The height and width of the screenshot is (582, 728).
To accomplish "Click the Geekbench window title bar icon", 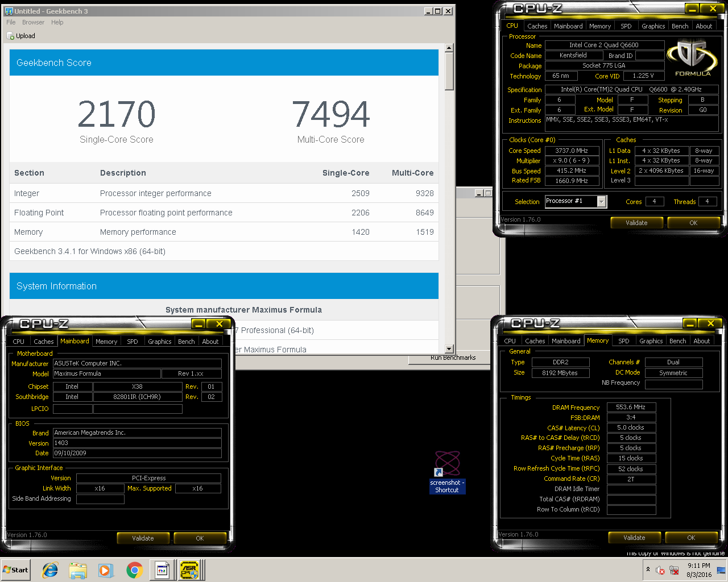I will coord(9,11).
